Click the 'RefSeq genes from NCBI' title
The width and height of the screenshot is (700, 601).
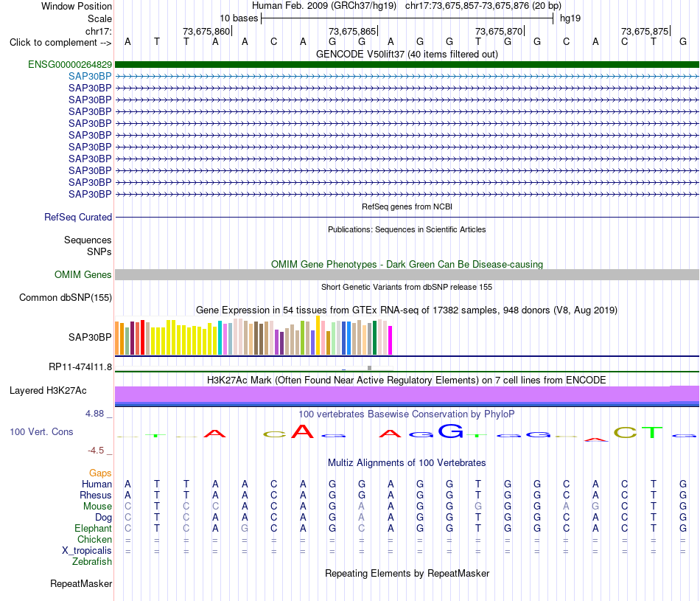pyautogui.click(x=407, y=206)
